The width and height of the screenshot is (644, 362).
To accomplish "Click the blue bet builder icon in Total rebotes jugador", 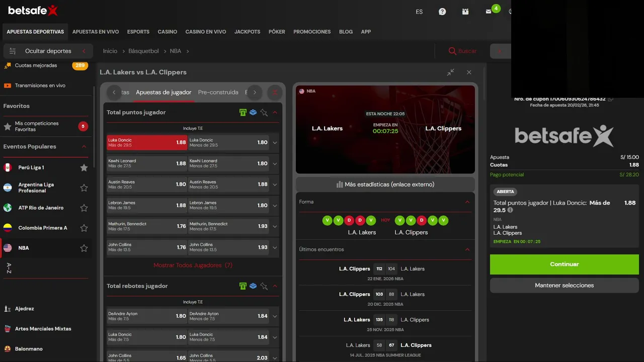I will pos(253,286).
